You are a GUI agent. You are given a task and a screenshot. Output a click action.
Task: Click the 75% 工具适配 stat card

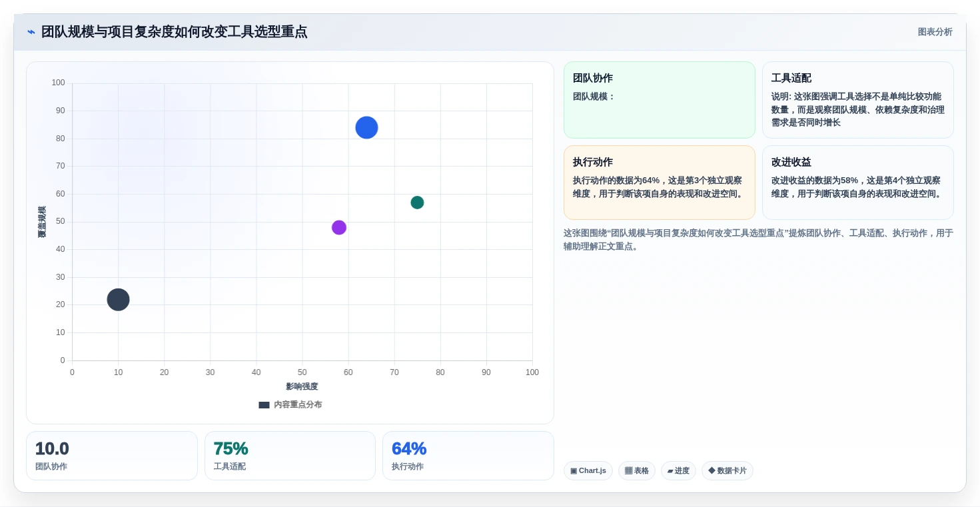point(290,456)
